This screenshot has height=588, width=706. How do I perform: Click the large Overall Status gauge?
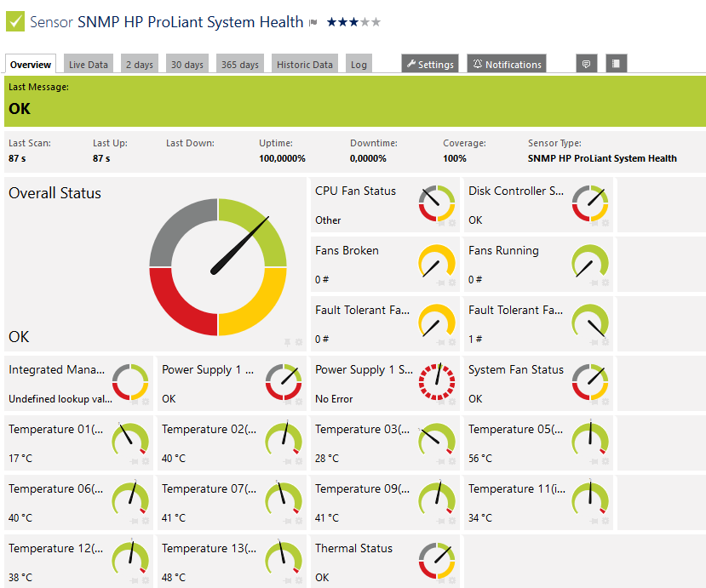point(218,267)
